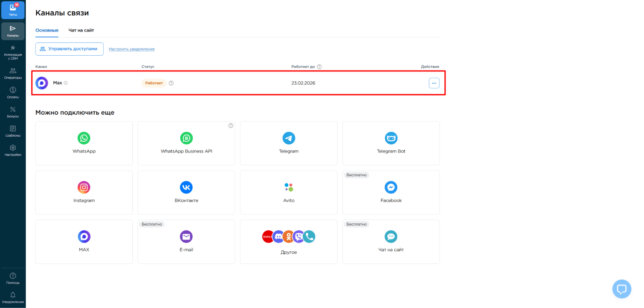Switch to the Чат на сайт tab
Screen dimensions: 644x308
pyautogui.click(x=81, y=30)
